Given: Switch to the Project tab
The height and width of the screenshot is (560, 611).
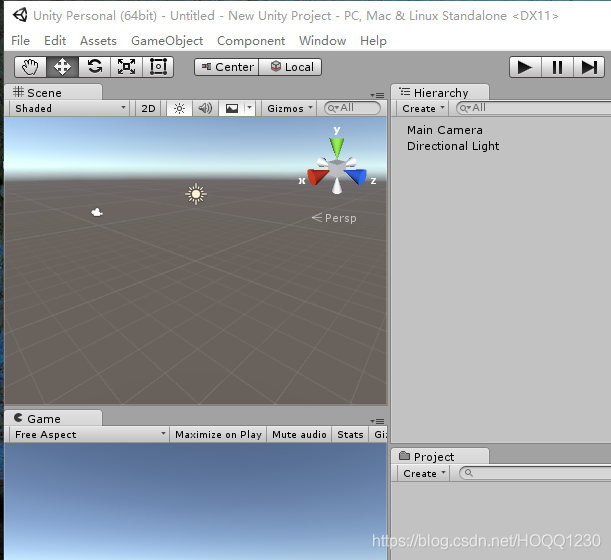Looking at the screenshot, I should coord(440,456).
